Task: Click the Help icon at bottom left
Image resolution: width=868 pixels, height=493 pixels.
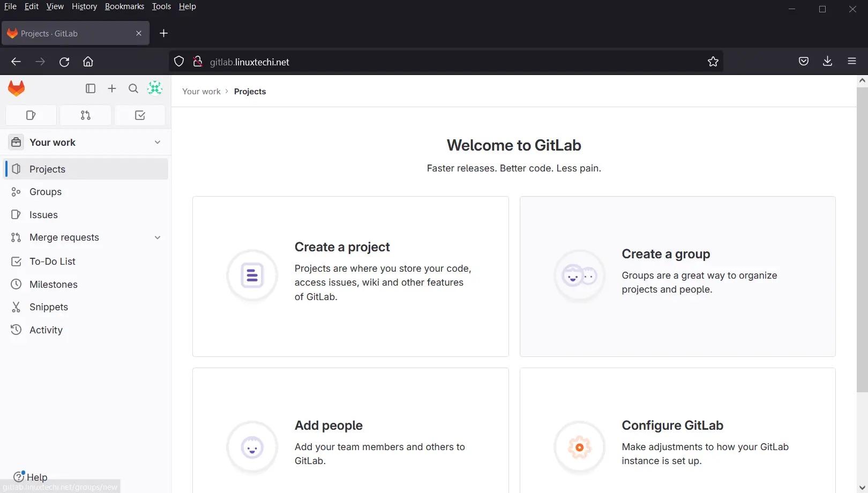Action: (20, 476)
